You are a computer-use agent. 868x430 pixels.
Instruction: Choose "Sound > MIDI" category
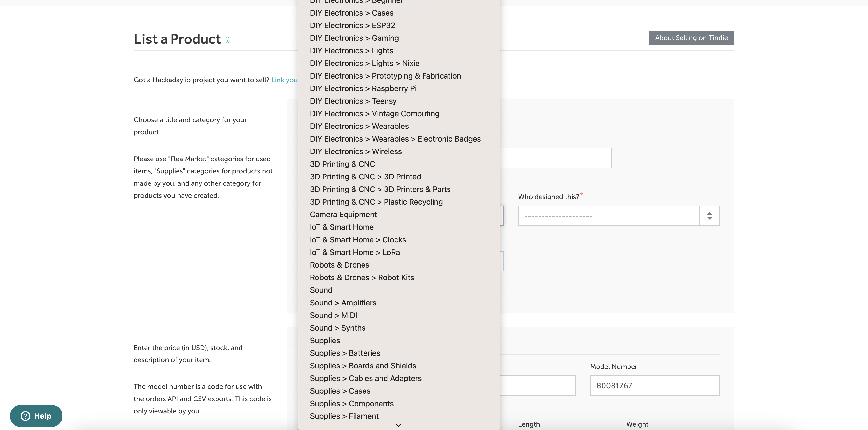333,315
